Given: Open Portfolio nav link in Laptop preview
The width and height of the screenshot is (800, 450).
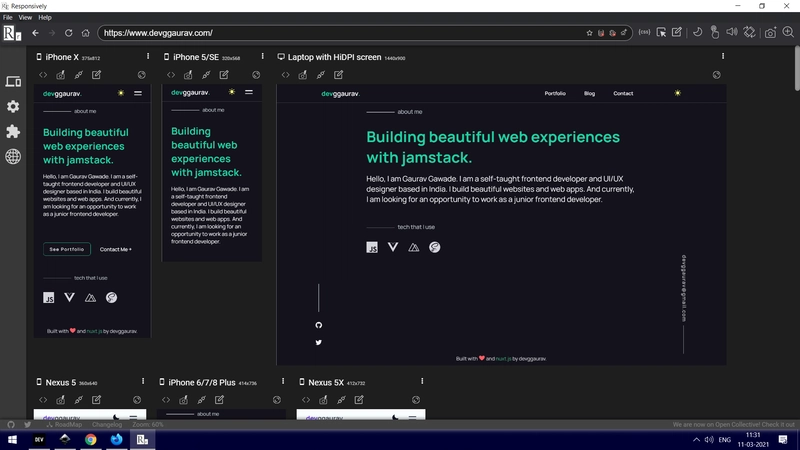Looking at the screenshot, I should (555, 93).
